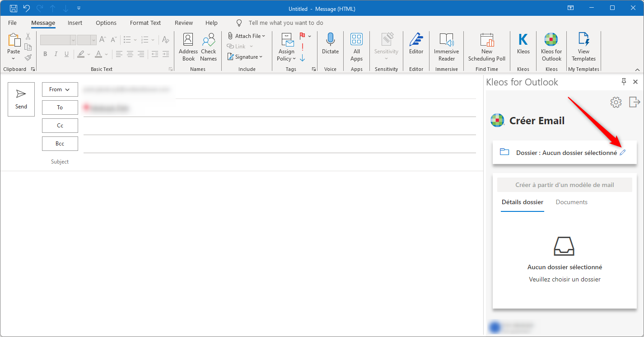
Task: Switch to the Insert ribbon tab
Action: click(75, 23)
